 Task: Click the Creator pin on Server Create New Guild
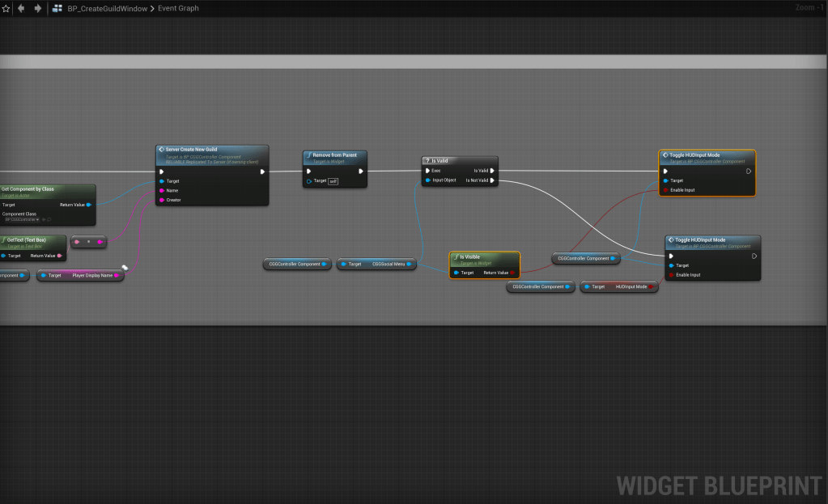[x=162, y=200]
